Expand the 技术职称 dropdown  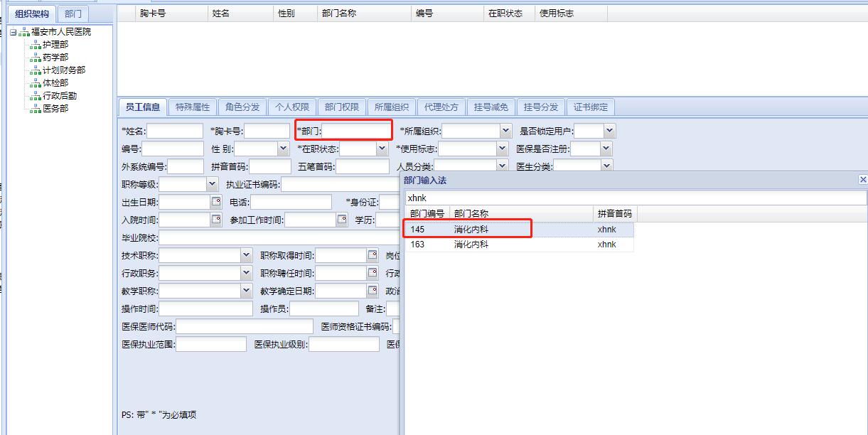(246, 255)
